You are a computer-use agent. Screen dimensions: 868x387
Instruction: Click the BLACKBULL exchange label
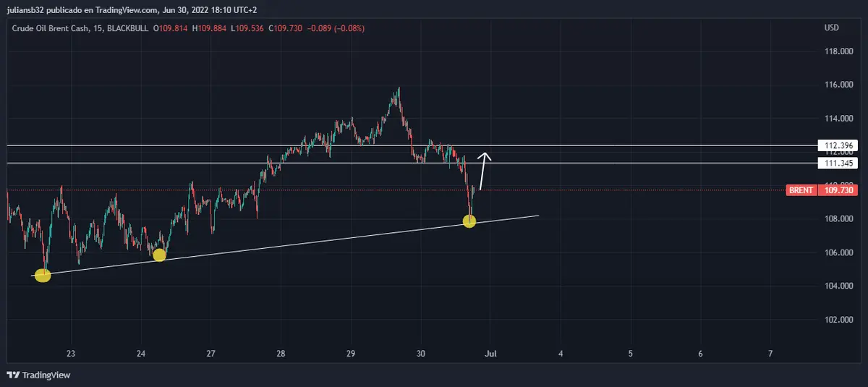126,28
